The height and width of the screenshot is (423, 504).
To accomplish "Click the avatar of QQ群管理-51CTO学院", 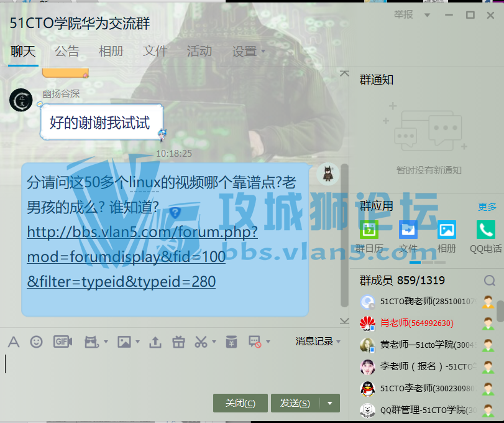I will [x=367, y=410].
